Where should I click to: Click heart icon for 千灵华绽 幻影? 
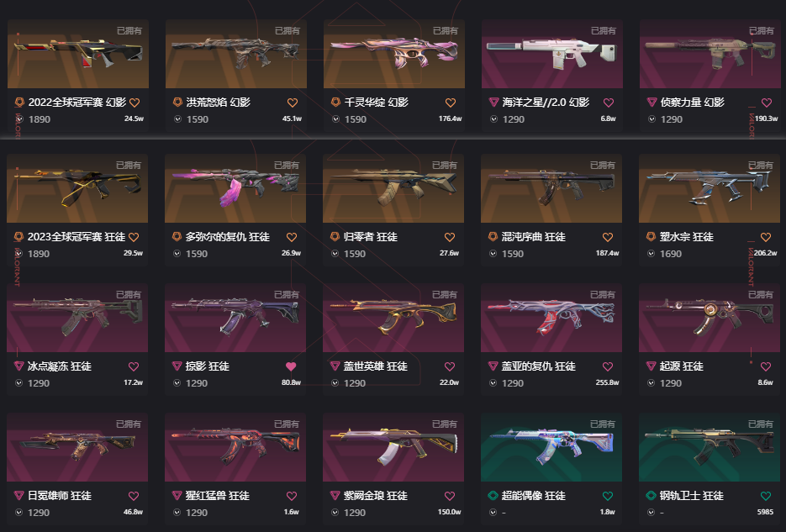pos(450,103)
